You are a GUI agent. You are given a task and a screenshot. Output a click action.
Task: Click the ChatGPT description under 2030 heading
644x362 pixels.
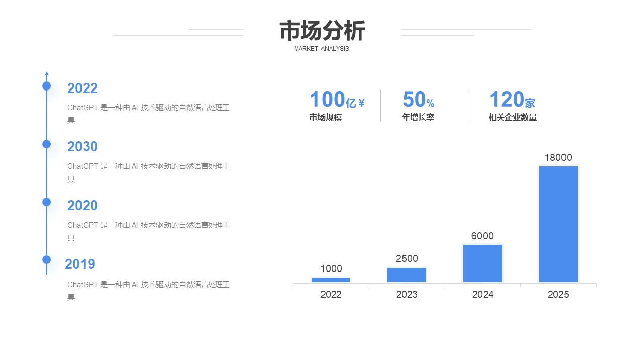pos(149,172)
